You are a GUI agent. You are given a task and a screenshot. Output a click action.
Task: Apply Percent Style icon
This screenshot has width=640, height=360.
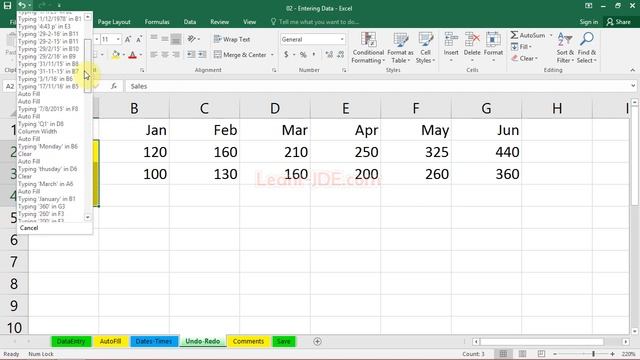click(303, 54)
